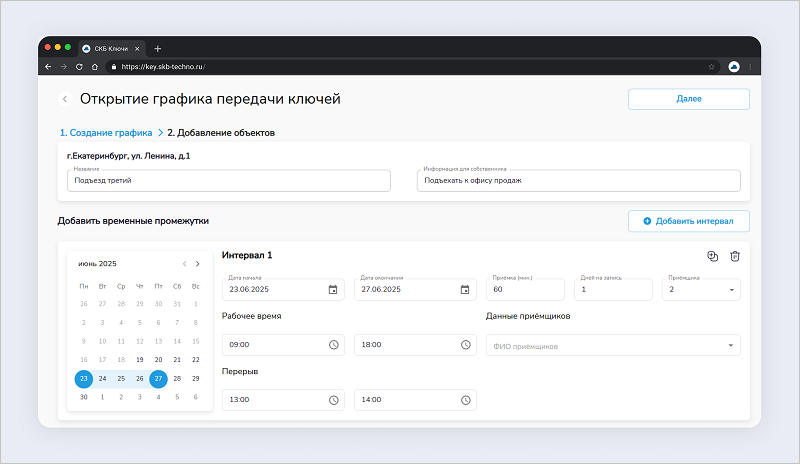The height and width of the screenshot is (464, 800).
Task: Click the duplicate interval icon
Action: 712,256
